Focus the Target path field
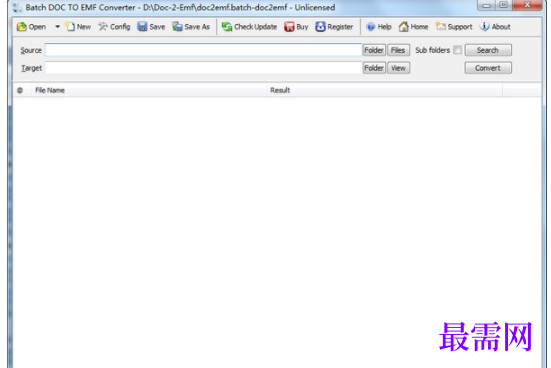The width and height of the screenshot is (551, 368). (203, 68)
